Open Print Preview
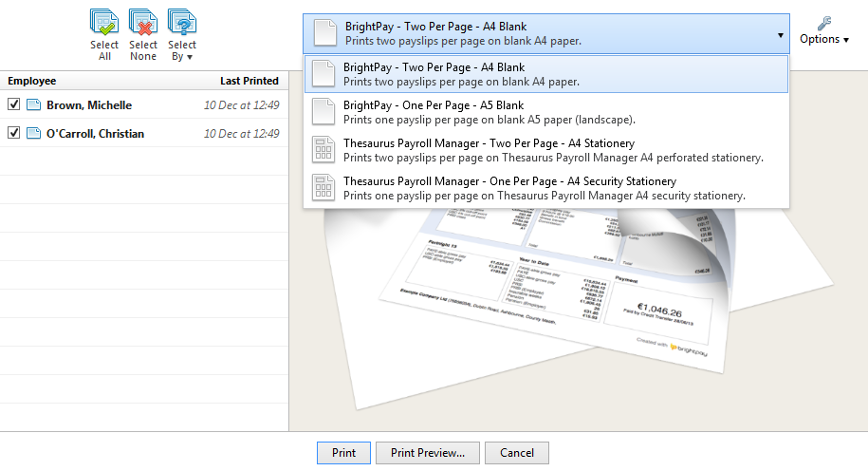 (x=427, y=453)
